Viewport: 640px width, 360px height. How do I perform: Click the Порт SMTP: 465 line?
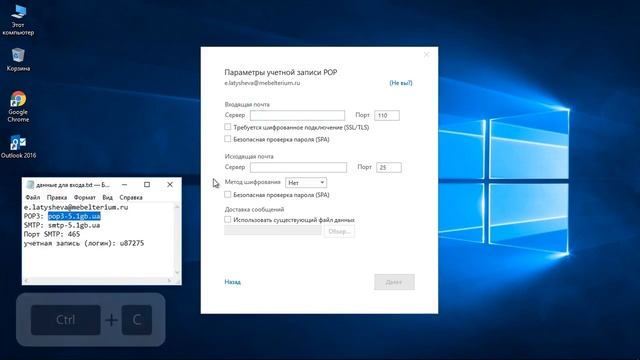(x=52, y=234)
